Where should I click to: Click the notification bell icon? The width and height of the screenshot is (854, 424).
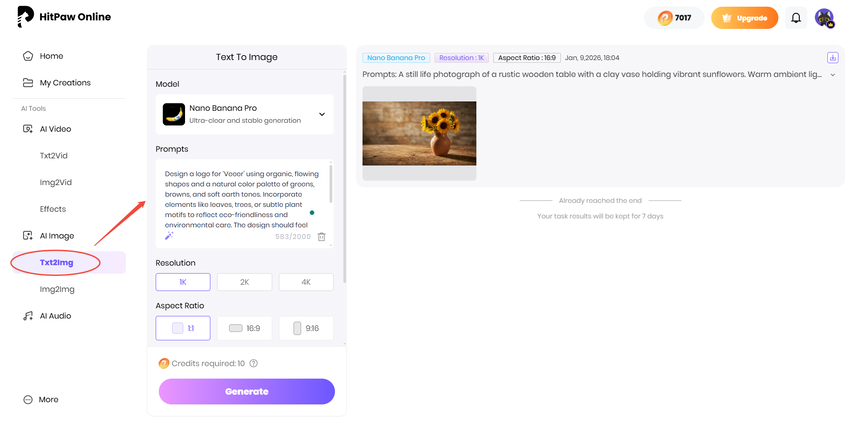pyautogui.click(x=796, y=18)
